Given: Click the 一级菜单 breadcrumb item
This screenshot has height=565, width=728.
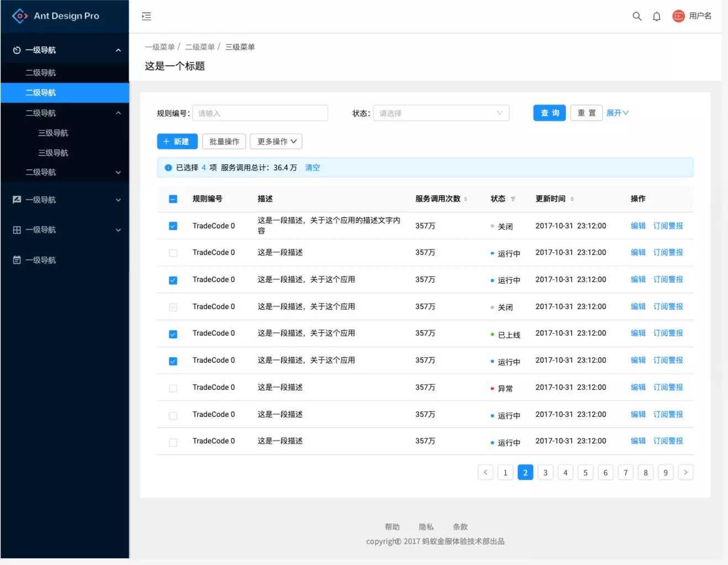Looking at the screenshot, I should coord(160,46).
